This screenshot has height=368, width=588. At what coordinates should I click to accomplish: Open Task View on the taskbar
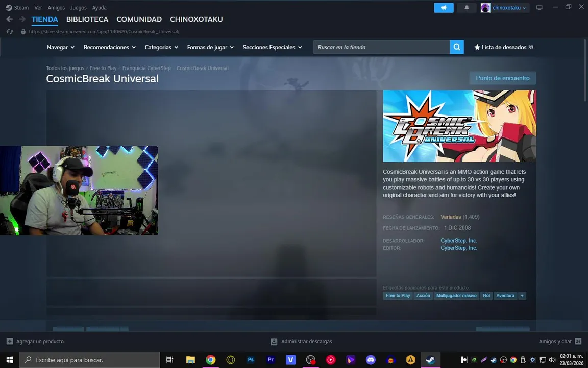click(x=170, y=360)
